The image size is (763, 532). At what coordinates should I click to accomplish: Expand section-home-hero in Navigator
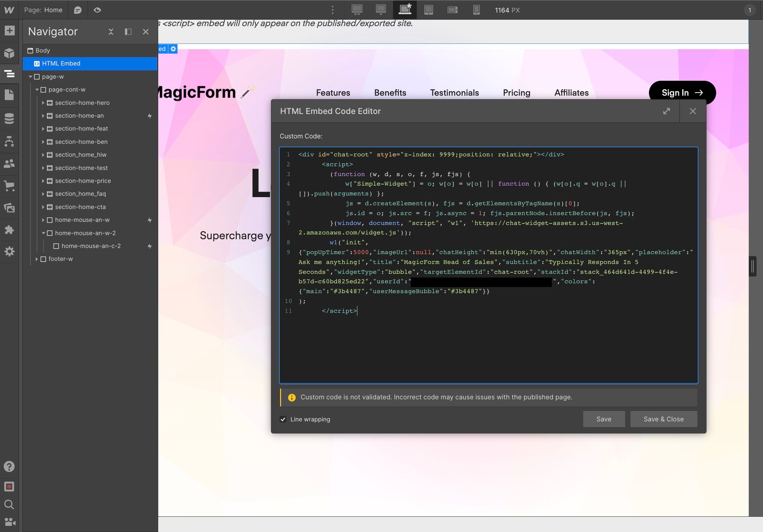(x=43, y=103)
